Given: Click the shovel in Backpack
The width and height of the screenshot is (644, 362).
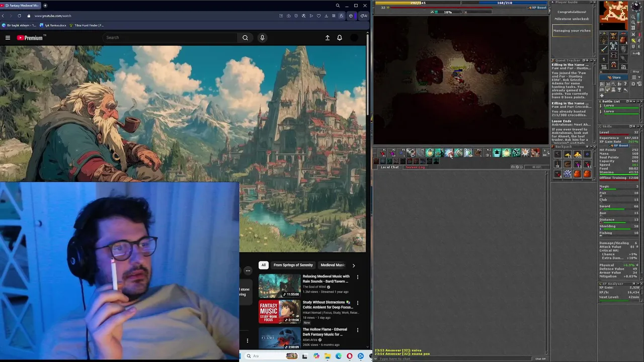Looking at the screenshot, I should (x=557, y=164).
